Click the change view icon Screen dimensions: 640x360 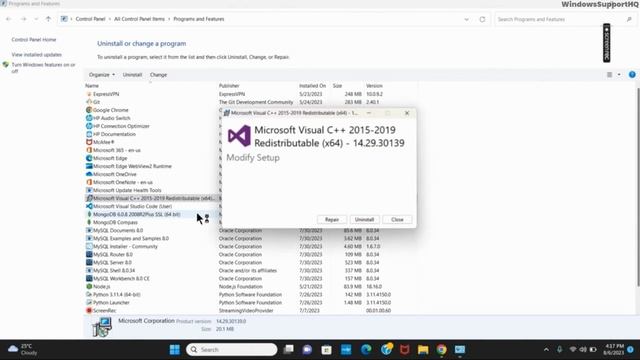[x=609, y=75]
